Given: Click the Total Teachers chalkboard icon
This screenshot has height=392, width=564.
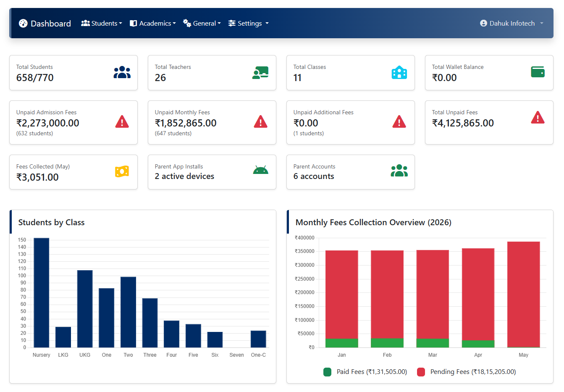Looking at the screenshot, I should 260,72.
